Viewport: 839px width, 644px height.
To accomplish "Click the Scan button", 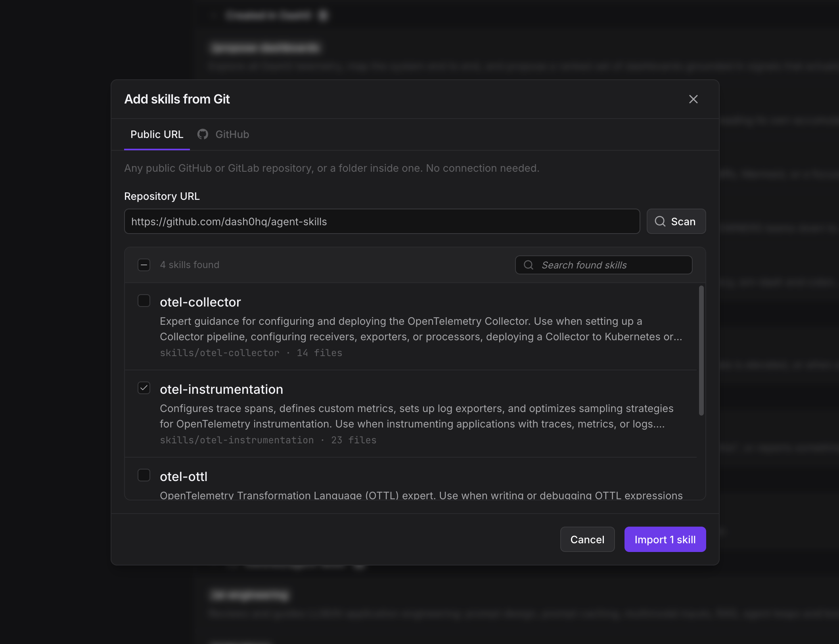I will [676, 221].
